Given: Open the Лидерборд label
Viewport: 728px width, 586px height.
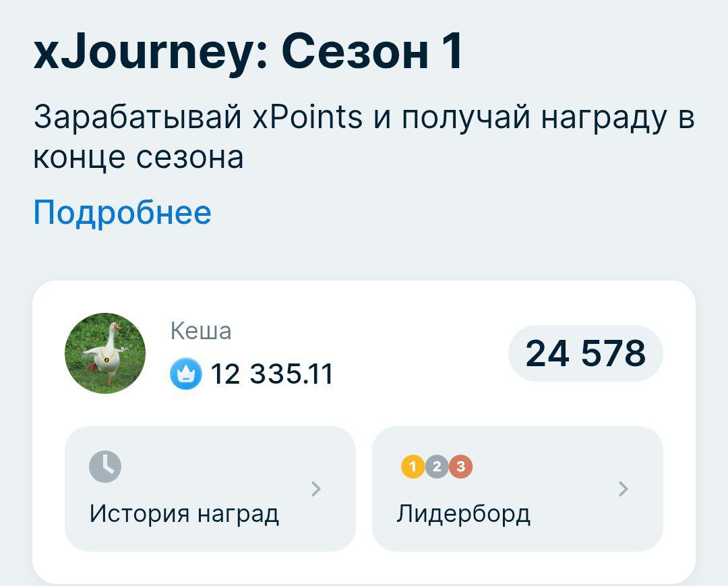Looking at the screenshot, I should [464, 514].
